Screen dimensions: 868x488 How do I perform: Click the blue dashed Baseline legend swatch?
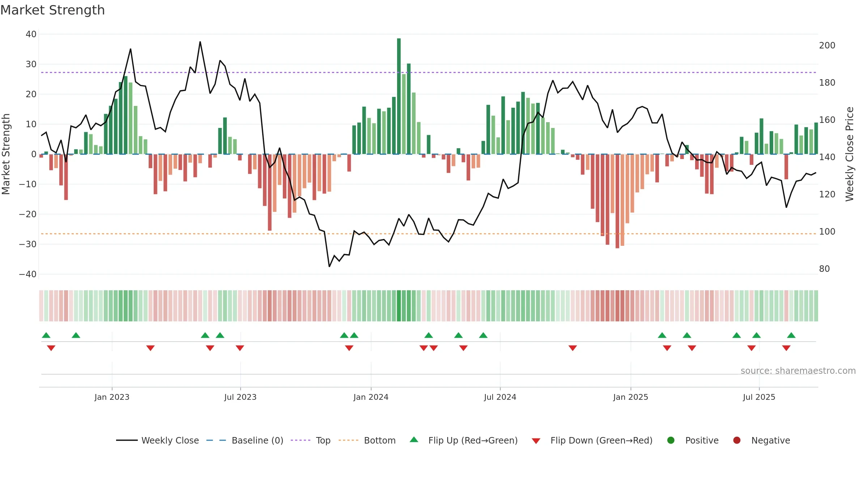tap(216, 440)
